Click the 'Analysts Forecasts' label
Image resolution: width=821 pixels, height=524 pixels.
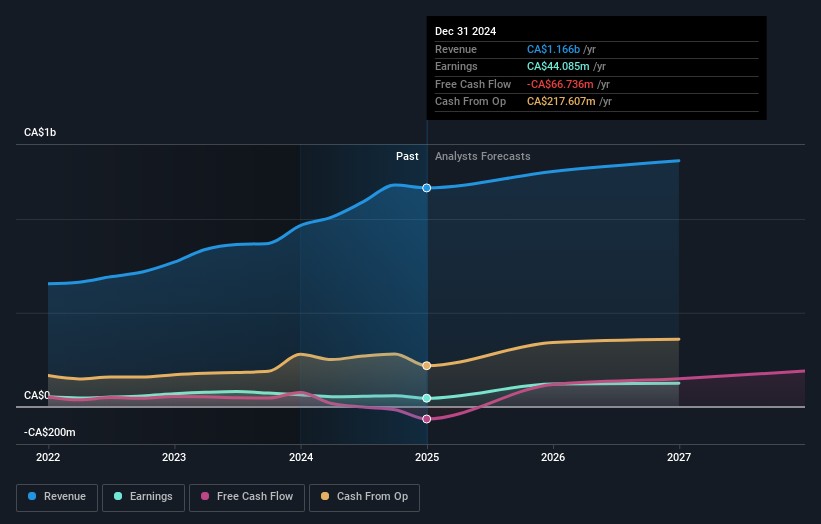click(482, 157)
